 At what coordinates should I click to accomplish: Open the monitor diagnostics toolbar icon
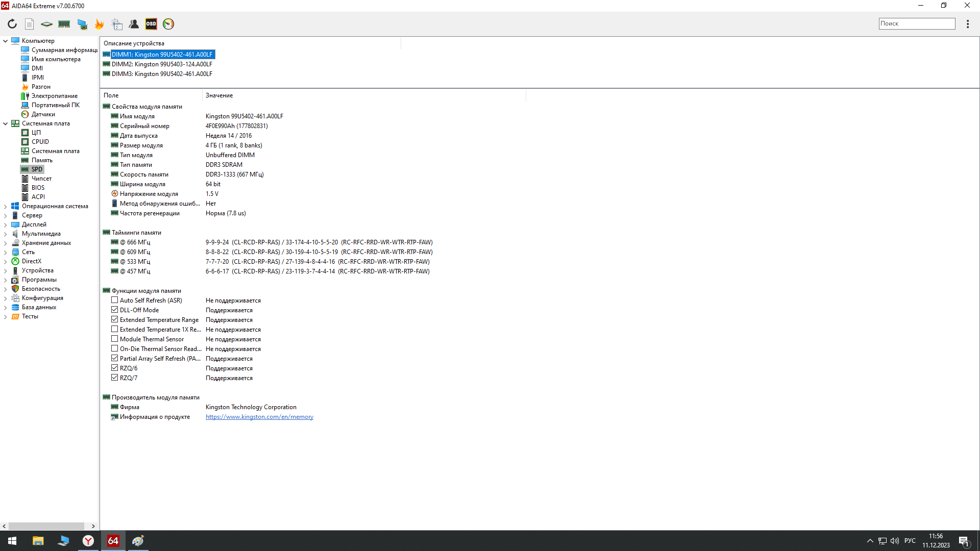82,24
